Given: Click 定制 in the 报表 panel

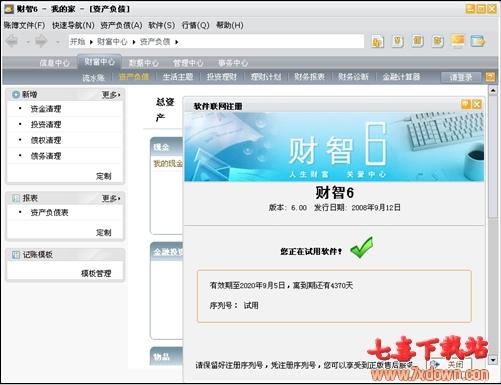Looking at the screenshot, I should [104, 232].
